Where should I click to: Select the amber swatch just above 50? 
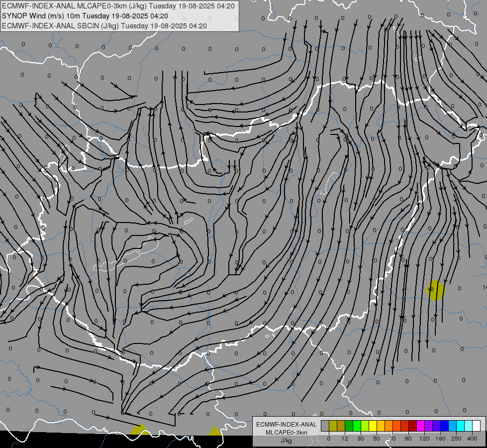[x=381, y=426]
